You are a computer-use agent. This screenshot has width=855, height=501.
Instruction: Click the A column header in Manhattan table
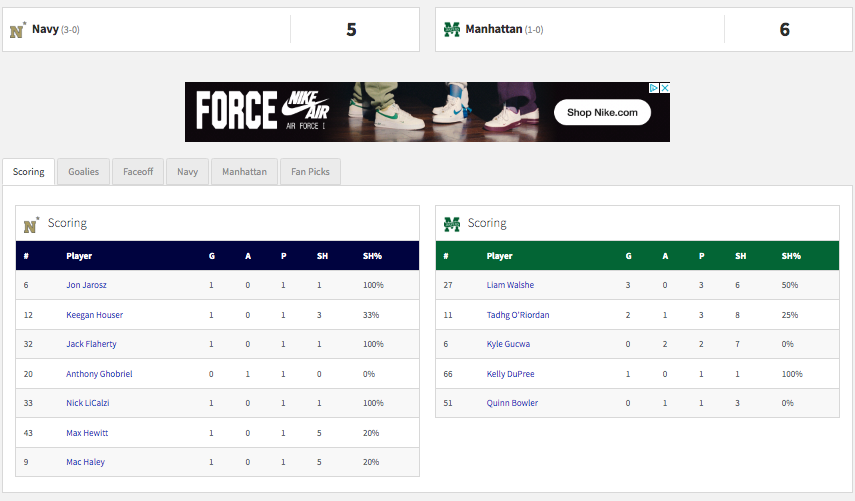(x=665, y=256)
